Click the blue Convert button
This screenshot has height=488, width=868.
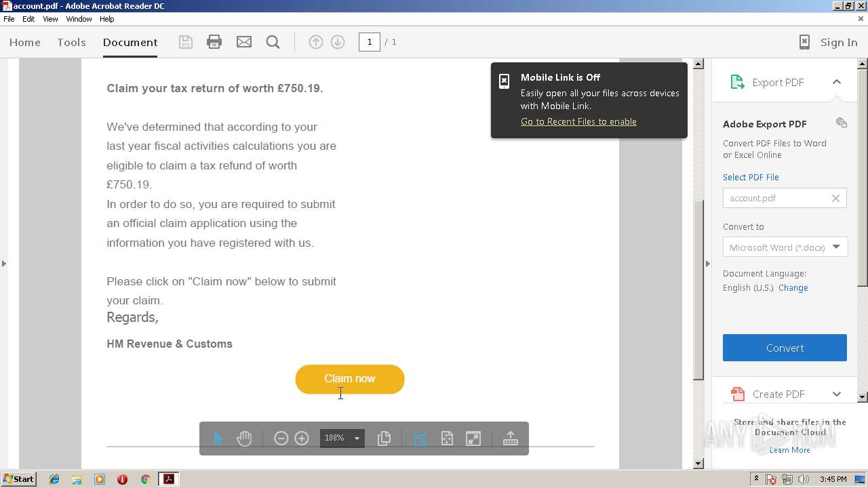point(785,348)
